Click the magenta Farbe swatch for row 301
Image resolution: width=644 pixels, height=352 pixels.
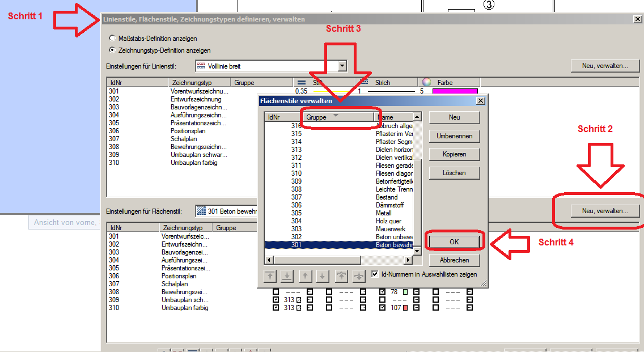[x=455, y=91]
